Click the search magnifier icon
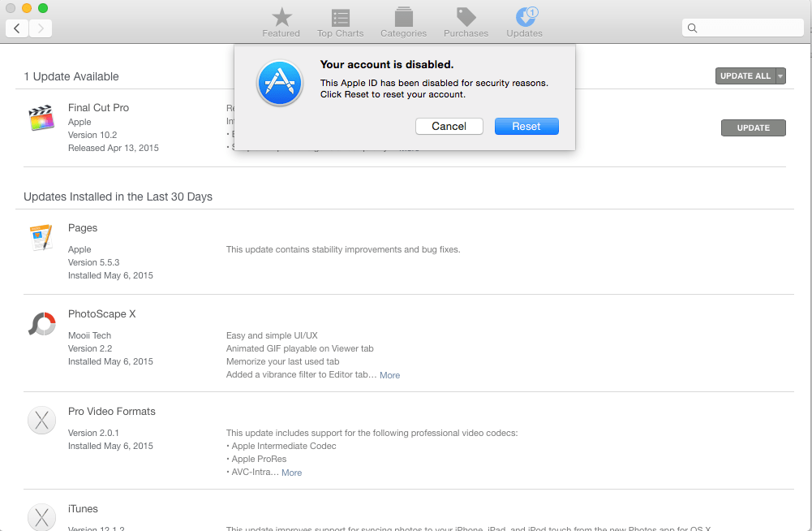This screenshot has height=531, width=812. [693, 28]
